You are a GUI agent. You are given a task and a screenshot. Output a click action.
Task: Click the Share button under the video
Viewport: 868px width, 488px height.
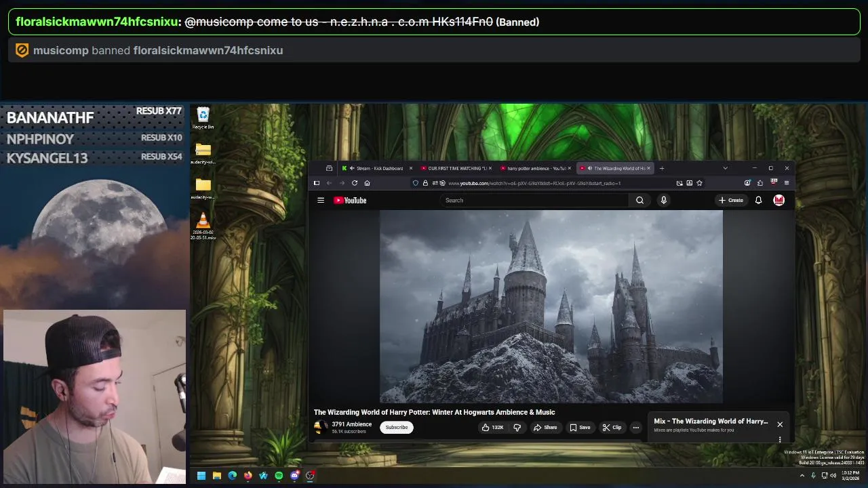tap(545, 428)
